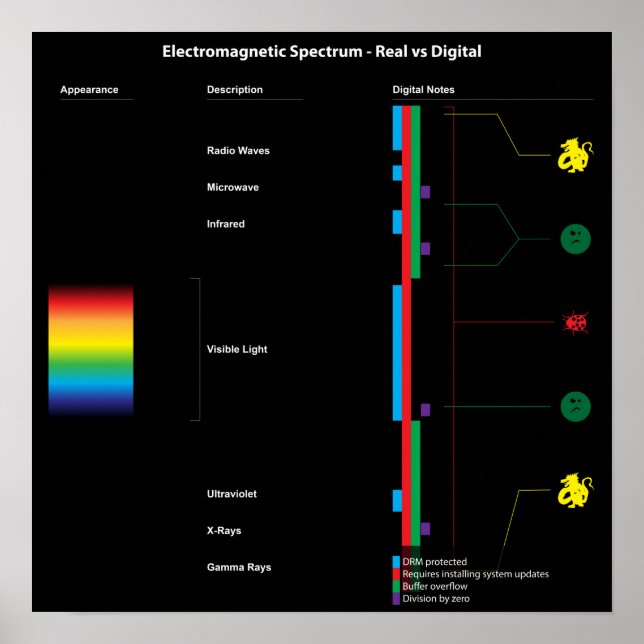Click the Electromagnetic Spectrum title text
This screenshot has height=644, width=644.
pos(322,52)
